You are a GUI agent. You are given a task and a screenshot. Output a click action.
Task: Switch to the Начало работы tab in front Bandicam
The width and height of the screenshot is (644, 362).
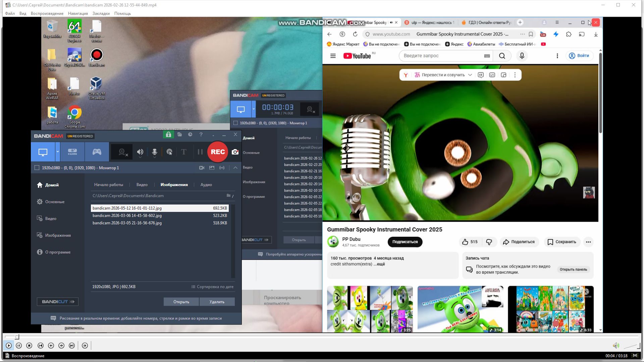point(109,185)
